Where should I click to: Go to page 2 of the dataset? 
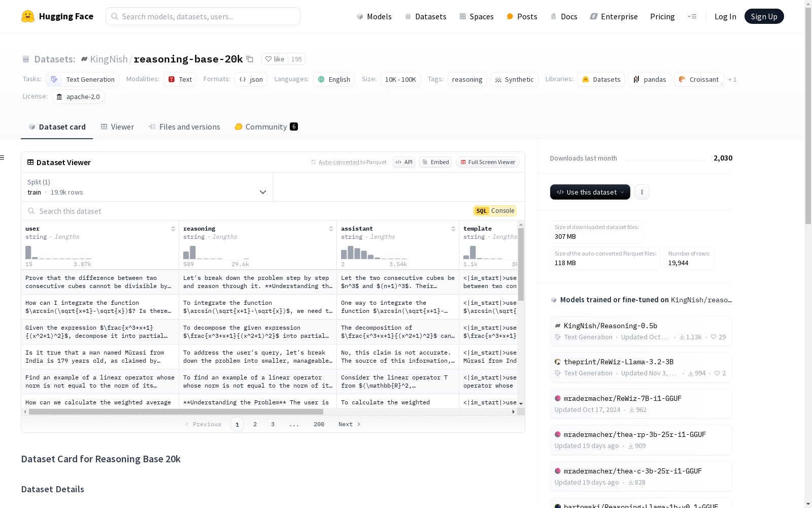(x=255, y=424)
